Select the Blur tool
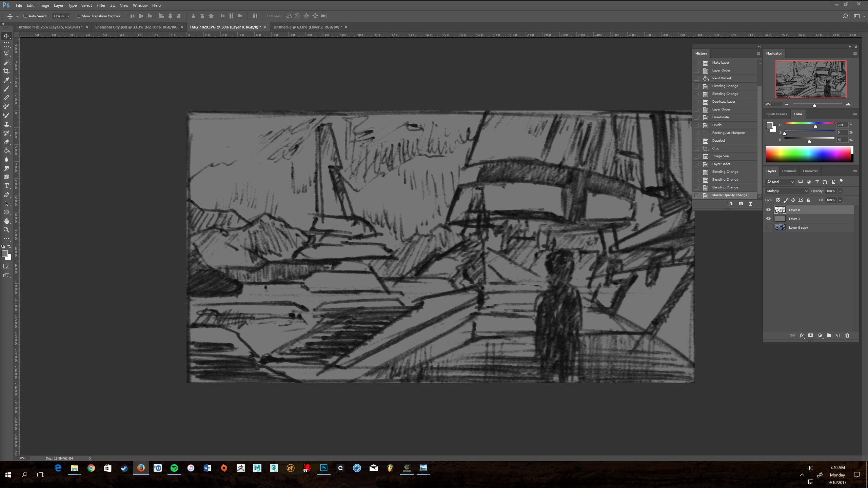Screen dimensions: 868x488 tap(6, 159)
